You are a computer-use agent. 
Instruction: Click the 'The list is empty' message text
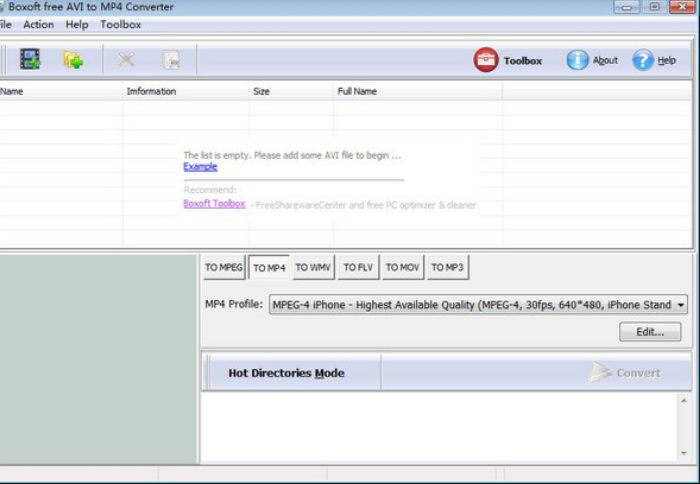coord(292,155)
